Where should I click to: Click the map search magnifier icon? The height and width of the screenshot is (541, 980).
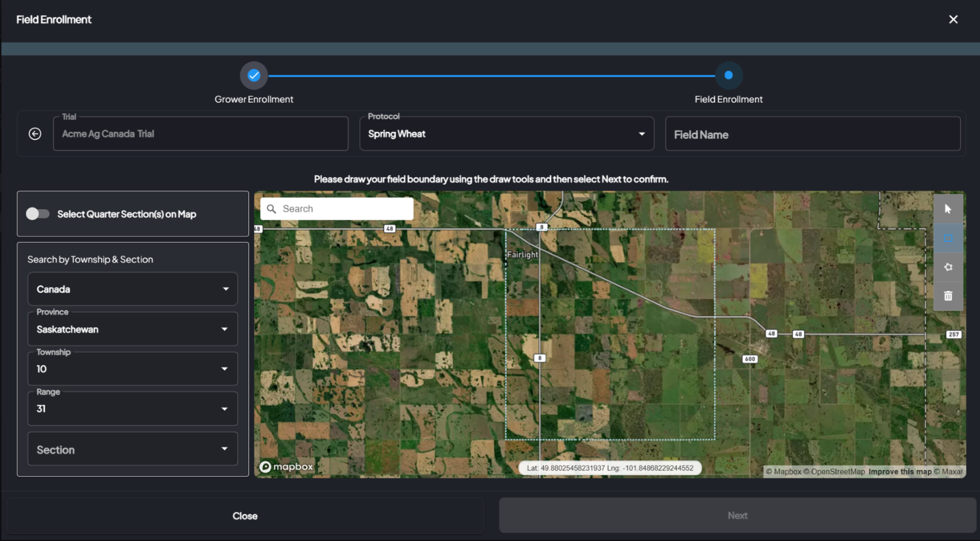[271, 209]
